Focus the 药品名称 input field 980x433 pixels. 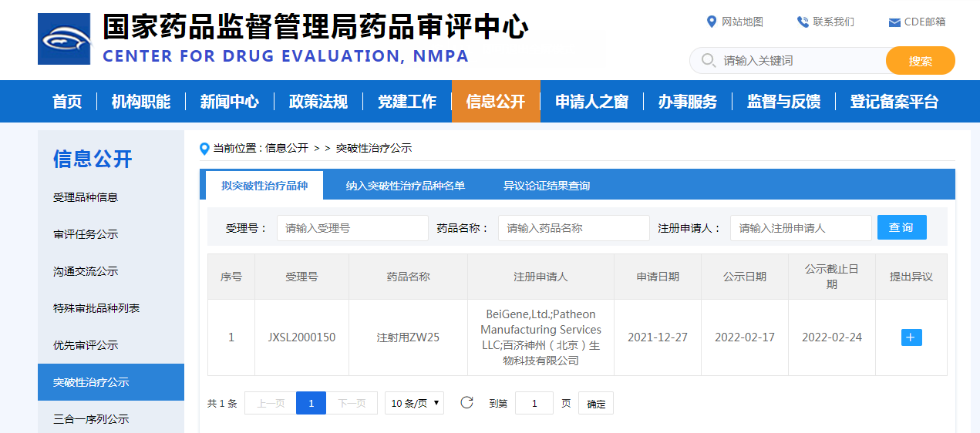[574, 228]
